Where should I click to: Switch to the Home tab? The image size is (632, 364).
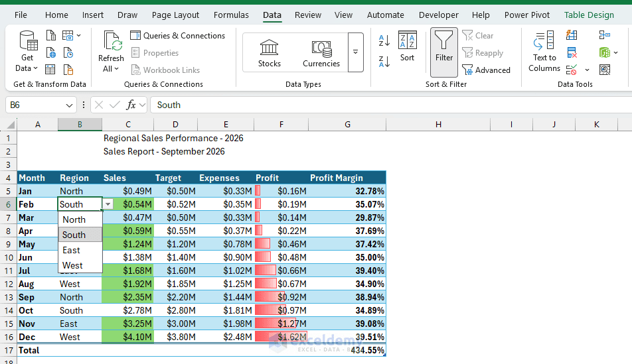point(56,15)
